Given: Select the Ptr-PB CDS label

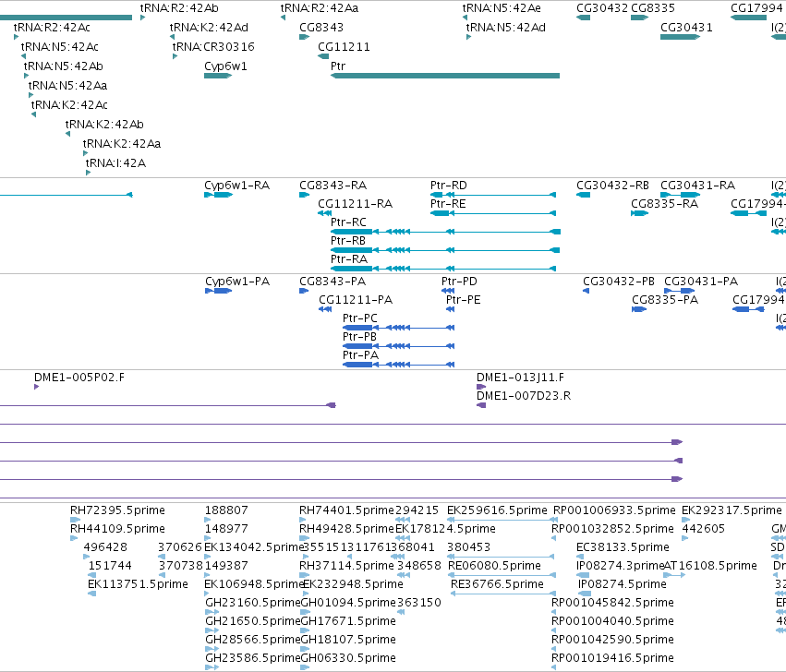Looking at the screenshot, I should (359, 337).
